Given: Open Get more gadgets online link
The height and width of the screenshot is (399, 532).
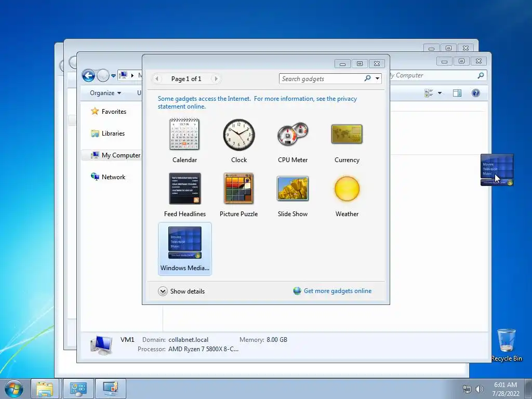Looking at the screenshot, I should click(338, 291).
